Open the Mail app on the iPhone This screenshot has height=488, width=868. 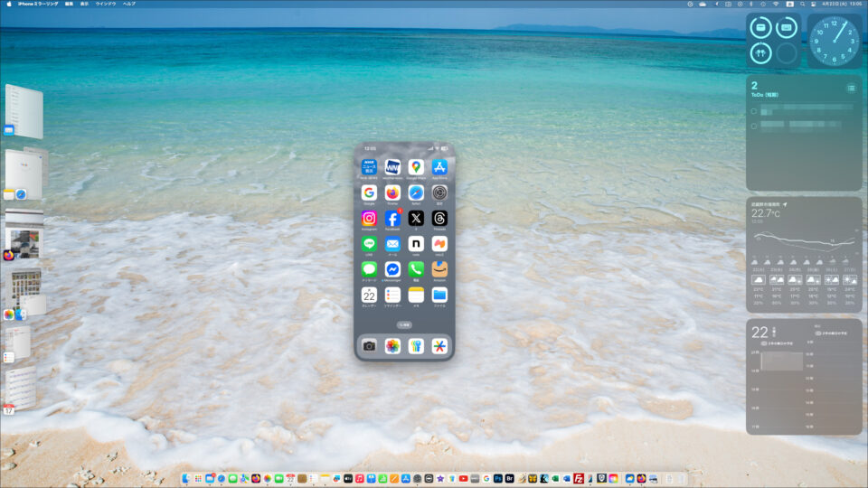(x=392, y=244)
